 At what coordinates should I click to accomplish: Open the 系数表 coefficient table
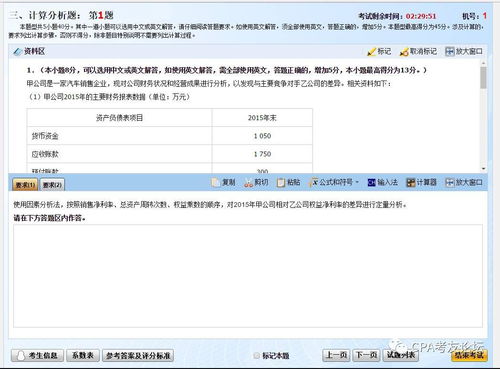(83, 356)
